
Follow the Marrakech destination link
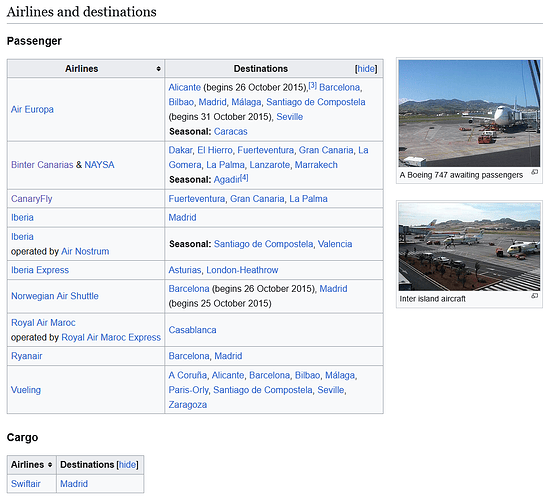click(x=316, y=165)
